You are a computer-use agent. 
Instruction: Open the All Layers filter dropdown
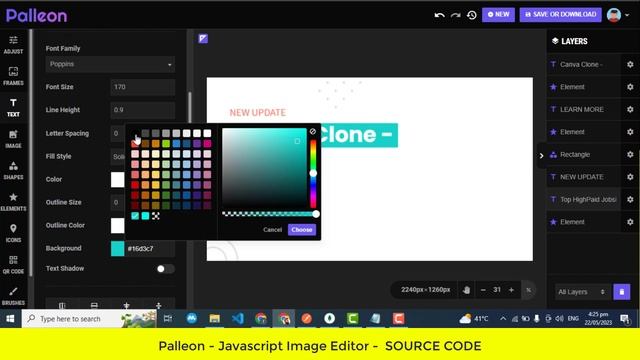click(x=582, y=292)
